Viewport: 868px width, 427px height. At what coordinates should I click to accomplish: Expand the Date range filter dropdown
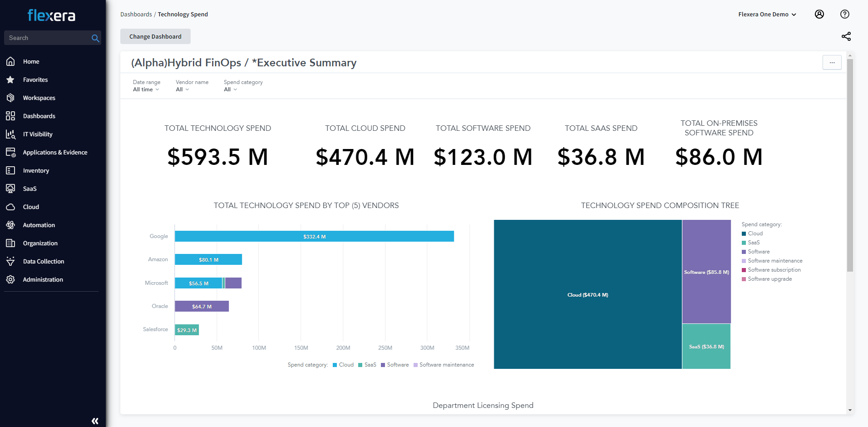(x=146, y=89)
